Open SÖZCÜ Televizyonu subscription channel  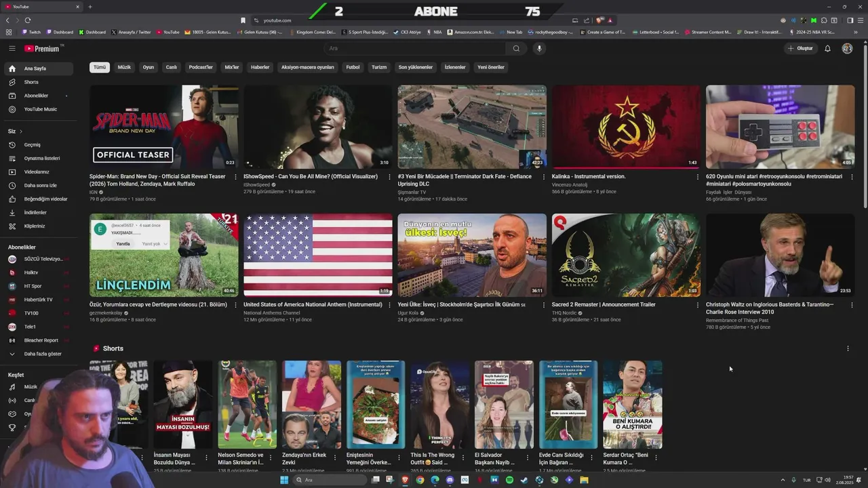point(38,259)
